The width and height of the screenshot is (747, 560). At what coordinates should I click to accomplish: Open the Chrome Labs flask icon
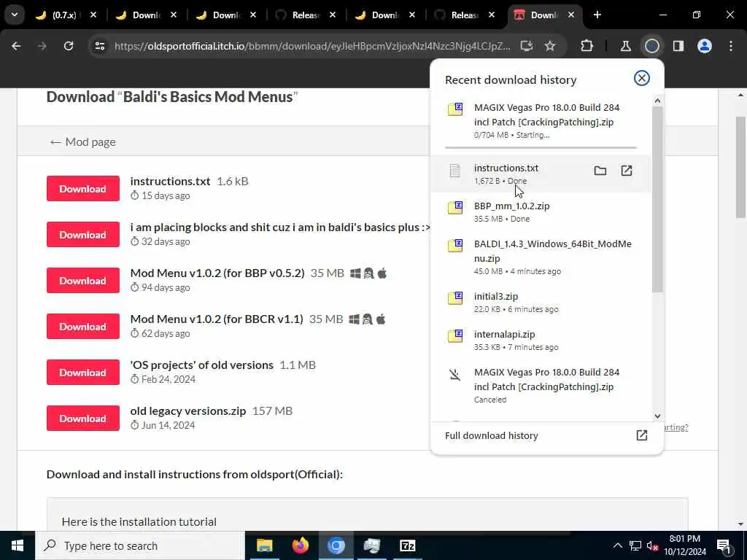point(625,46)
